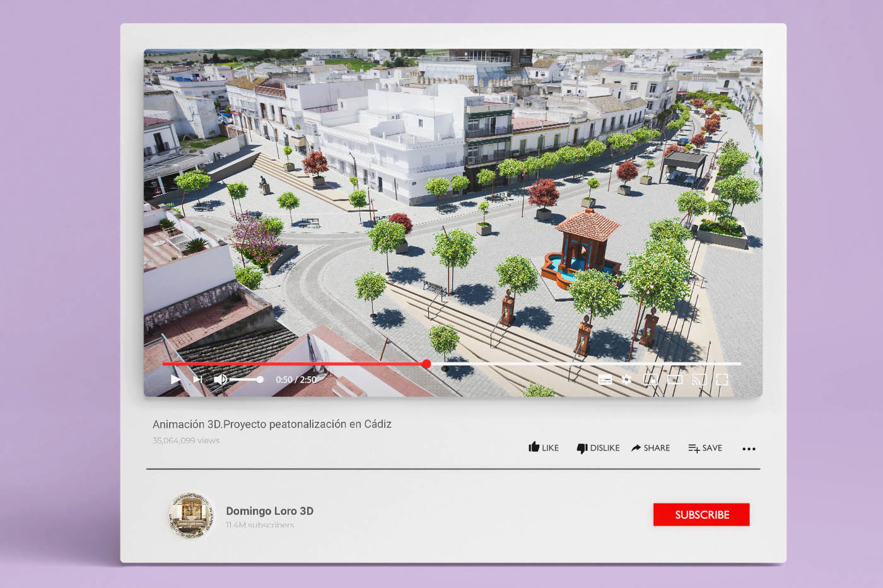Viewport: 883px width, 588px height.
Task: Subscribe to Domingo Loro 3D channel
Action: 701,514
